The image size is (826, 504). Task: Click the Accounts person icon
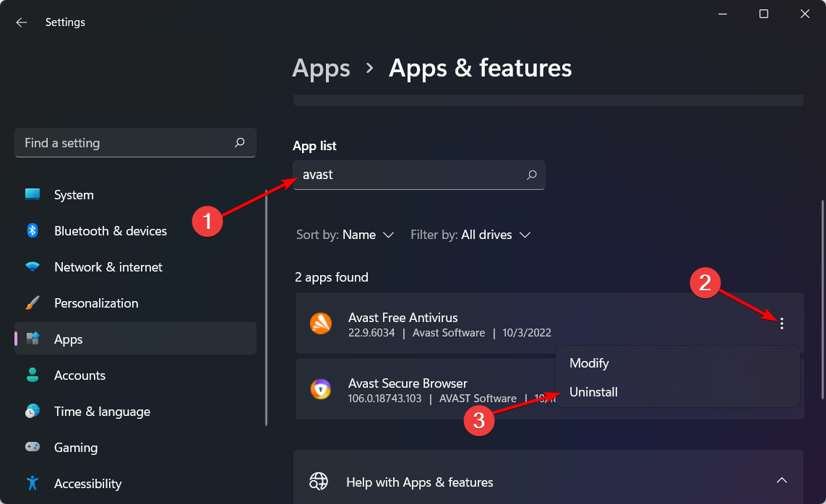(x=33, y=375)
